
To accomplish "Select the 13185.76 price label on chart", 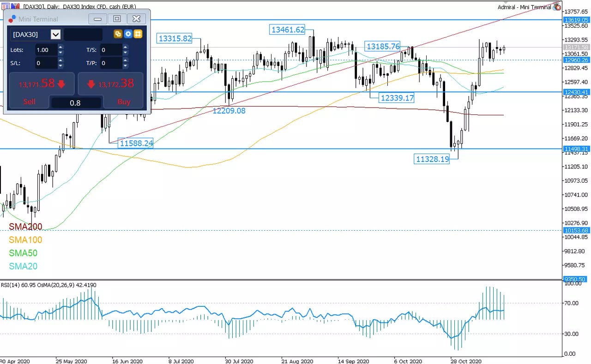I will pos(383,46).
